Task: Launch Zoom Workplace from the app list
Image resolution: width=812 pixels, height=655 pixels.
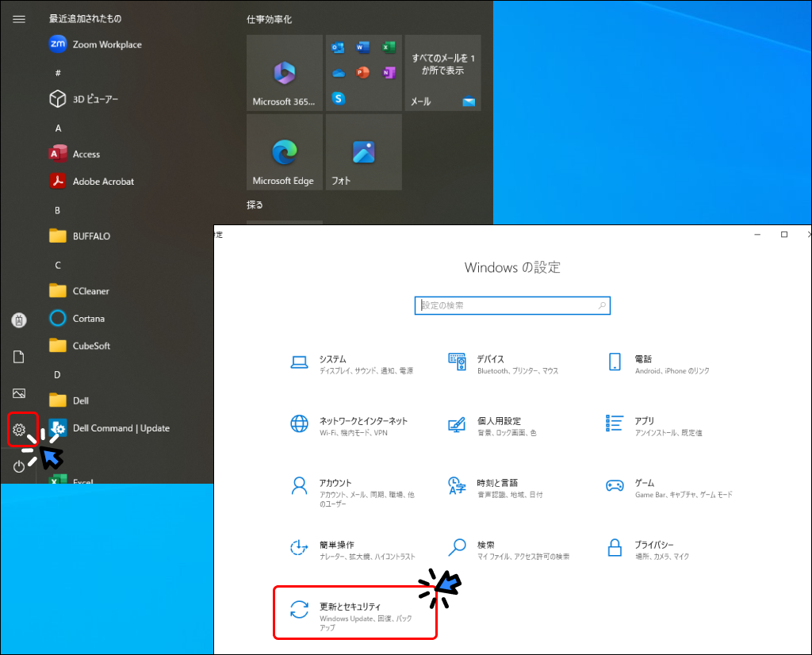Action: [x=96, y=44]
